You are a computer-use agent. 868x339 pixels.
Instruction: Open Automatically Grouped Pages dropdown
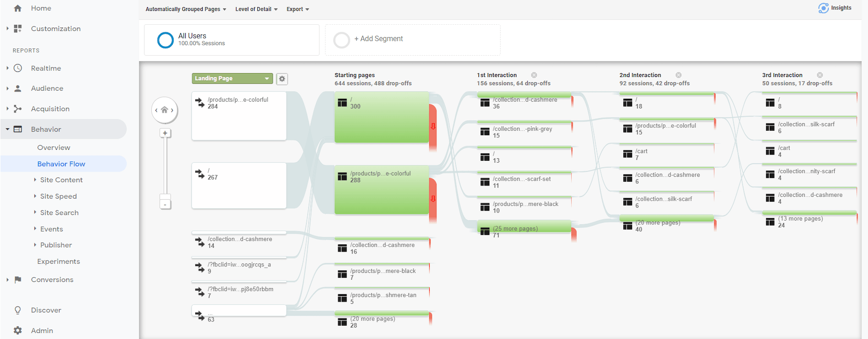point(186,9)
